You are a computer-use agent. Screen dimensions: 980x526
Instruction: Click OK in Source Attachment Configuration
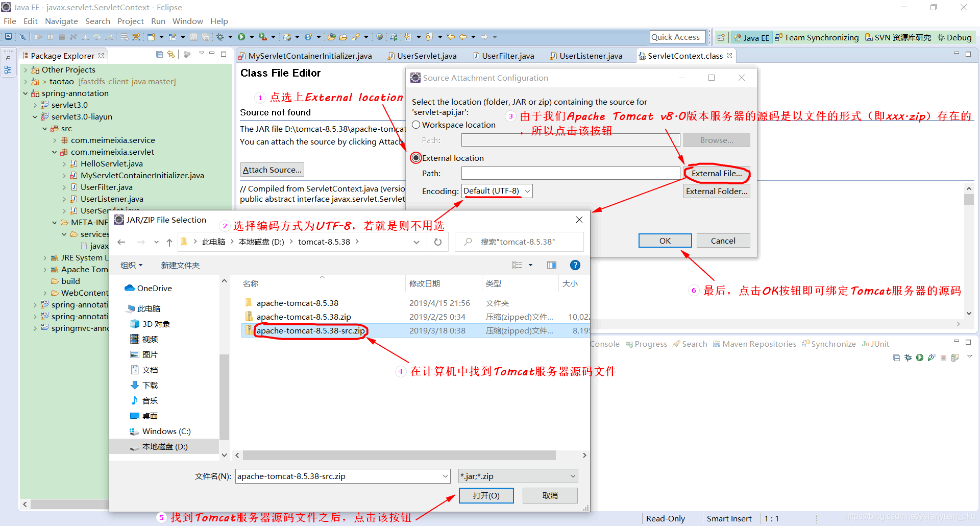tap(665, 241)
